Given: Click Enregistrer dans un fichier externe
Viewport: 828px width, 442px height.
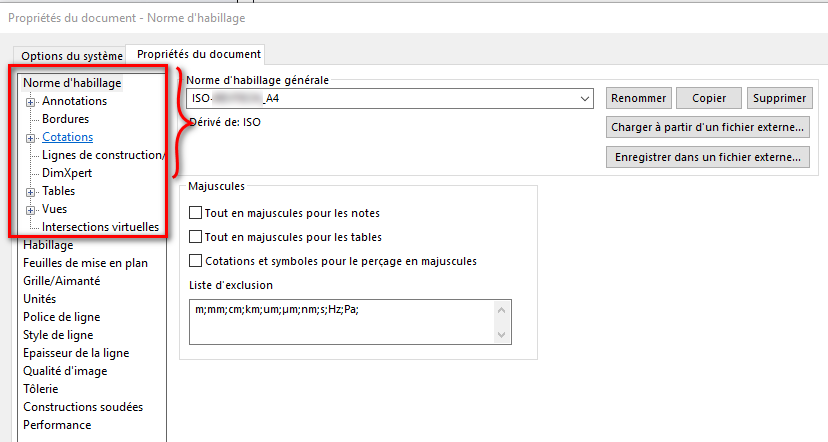Looking at the screenshot, I should tap(708, 157).
